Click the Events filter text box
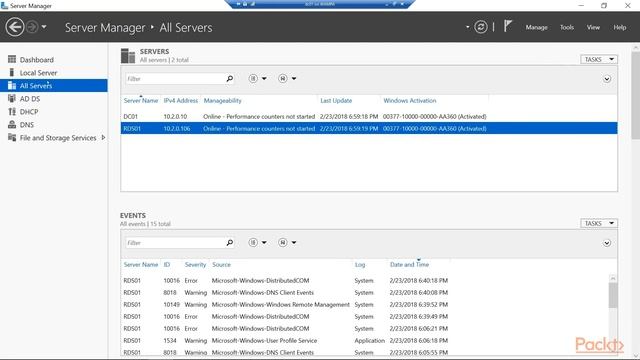The width and height of the screenshot is (640, 360). pyautogui.click(x=175, y=243)
